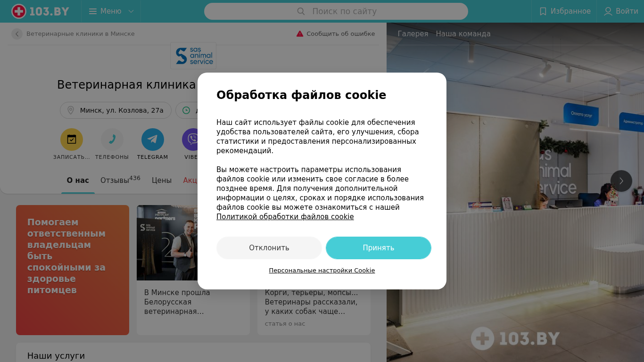Advance gallery with the next arrow

tap(621, 181)
